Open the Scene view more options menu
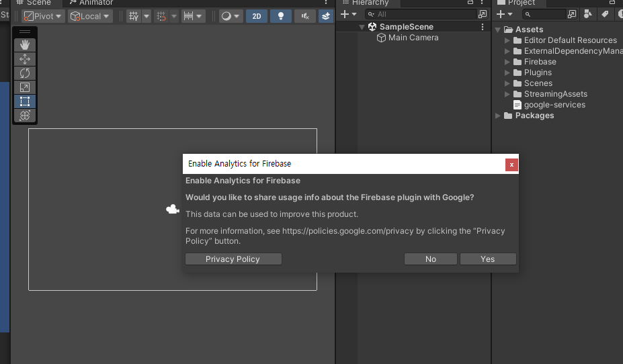The image size is (623, 364). coord(326,3)
